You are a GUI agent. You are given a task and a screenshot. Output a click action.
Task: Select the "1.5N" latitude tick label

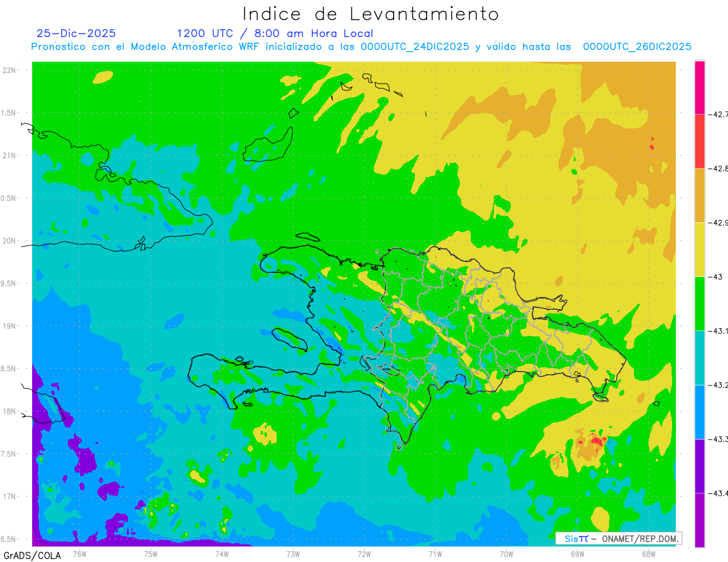(9, 113)
